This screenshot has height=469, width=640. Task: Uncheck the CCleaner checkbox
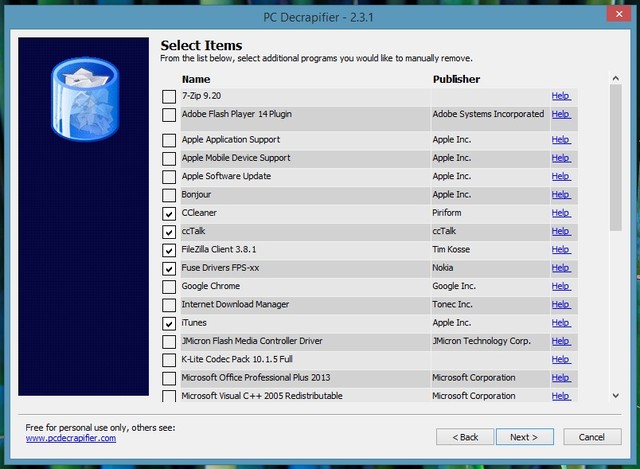pos(168,214)
